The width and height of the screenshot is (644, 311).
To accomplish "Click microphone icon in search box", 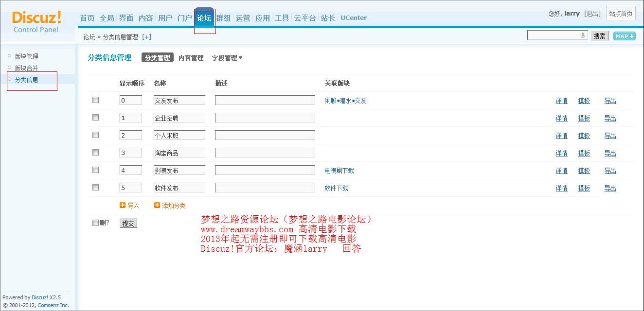I will (x=583, y=35).
